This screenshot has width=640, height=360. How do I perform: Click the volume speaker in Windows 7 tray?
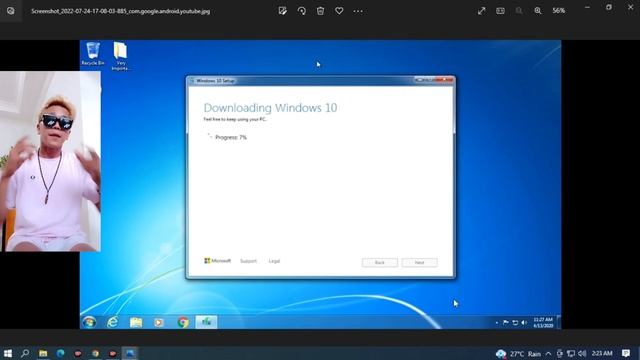coord(524,322)
